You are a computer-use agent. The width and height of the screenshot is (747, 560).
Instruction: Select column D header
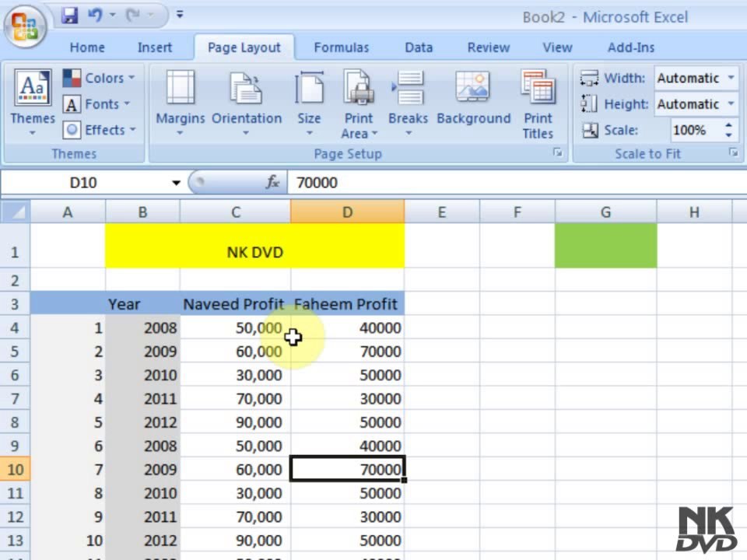347,212
